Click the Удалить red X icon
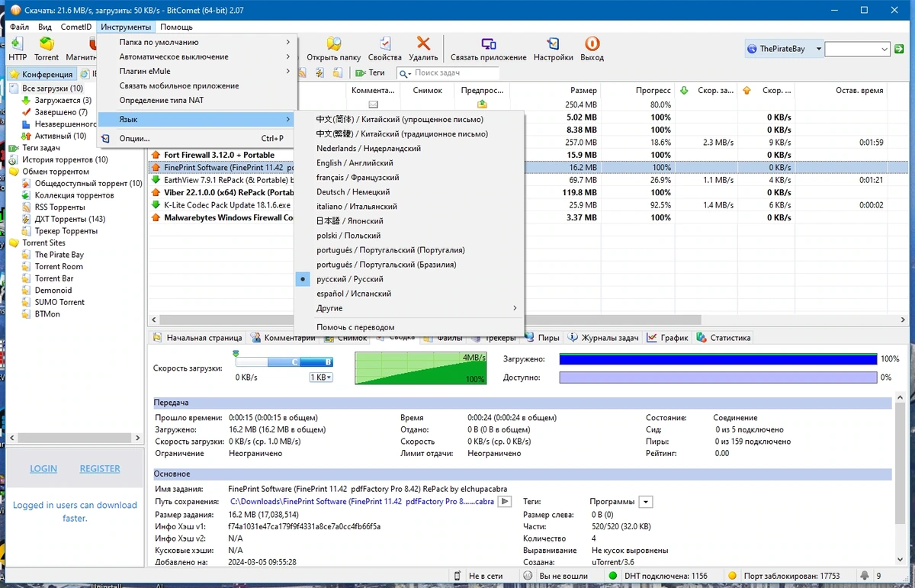The width and height of the screenshot is (915, 588). [x=423, y=43]
